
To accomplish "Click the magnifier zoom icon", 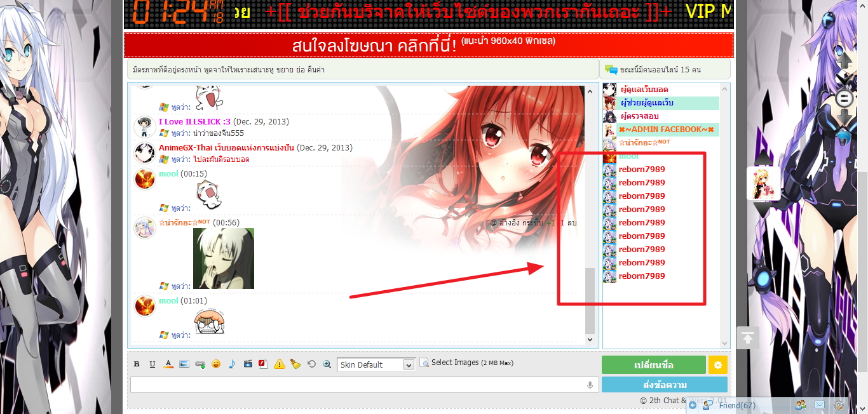I will 327,364.
